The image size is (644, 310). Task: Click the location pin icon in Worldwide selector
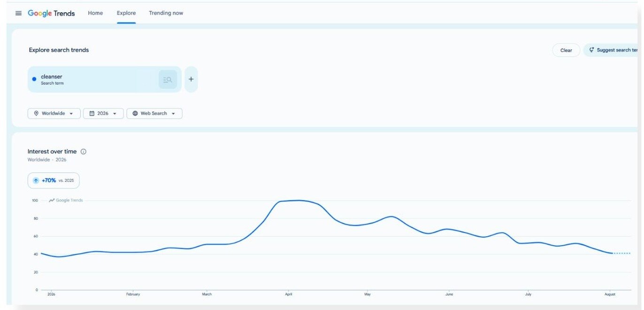(36, 114)
